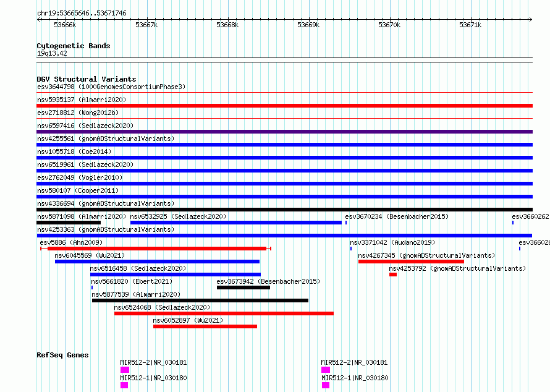Open the right MIR512-1|NR_030180 gene label

point(355,378)
